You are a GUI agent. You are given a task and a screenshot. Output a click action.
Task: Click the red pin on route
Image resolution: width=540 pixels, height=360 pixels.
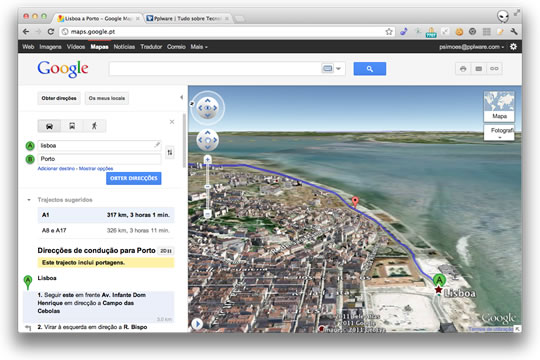(355, 201)
